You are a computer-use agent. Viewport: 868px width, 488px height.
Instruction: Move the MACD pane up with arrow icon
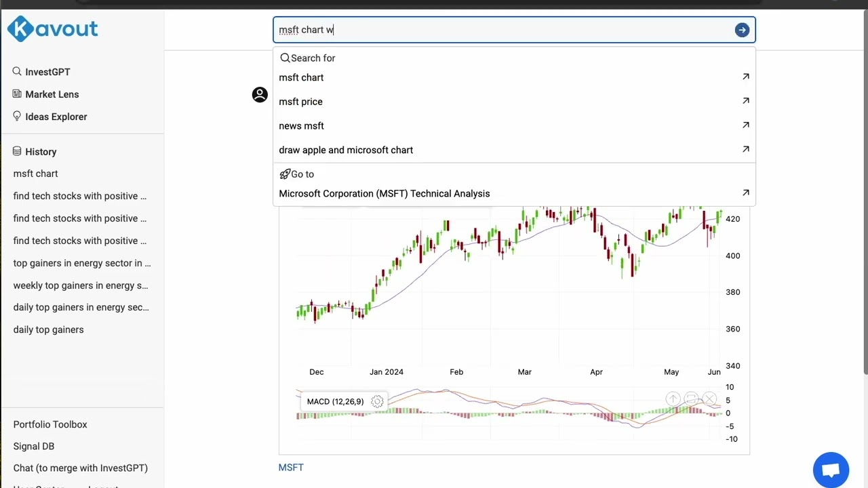673,399
